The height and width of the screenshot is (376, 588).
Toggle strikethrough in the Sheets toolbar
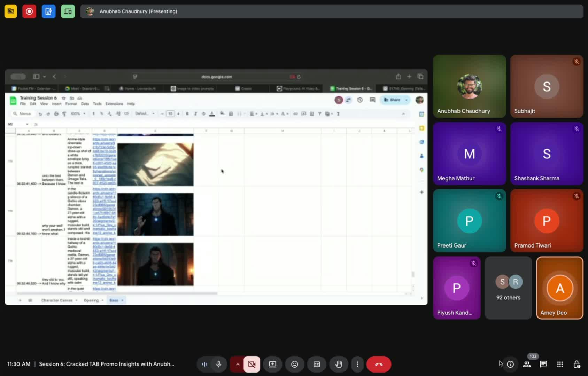point(204,114)
